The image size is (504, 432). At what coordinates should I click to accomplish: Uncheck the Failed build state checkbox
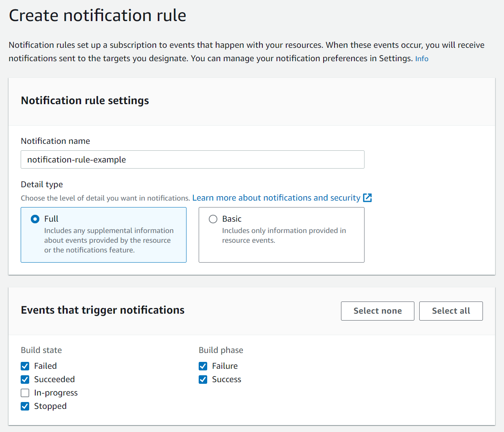25,366
